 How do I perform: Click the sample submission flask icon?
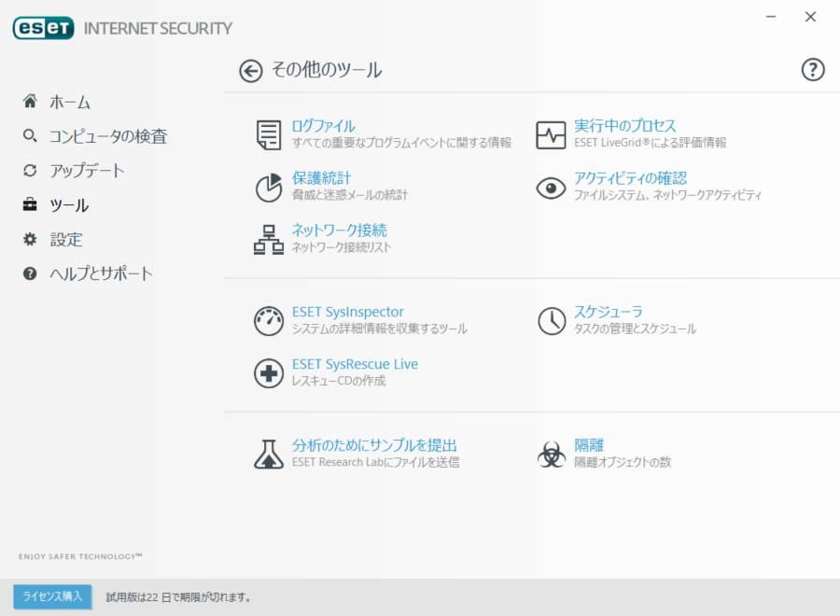[x=269, y=455]
